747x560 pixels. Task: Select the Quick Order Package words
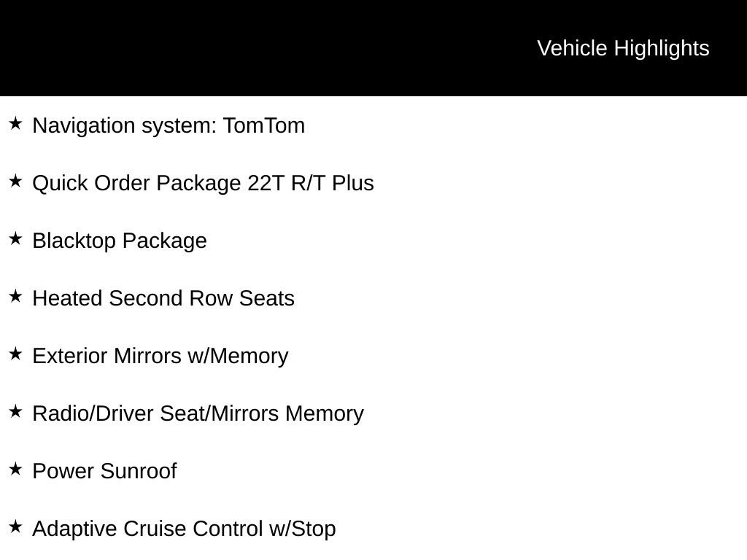(x=136, y=183)
